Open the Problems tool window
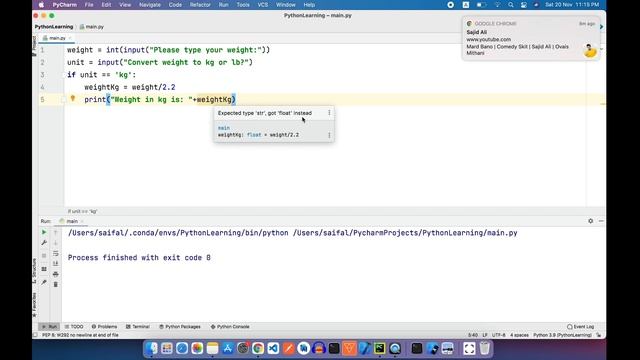 [104, 327]
